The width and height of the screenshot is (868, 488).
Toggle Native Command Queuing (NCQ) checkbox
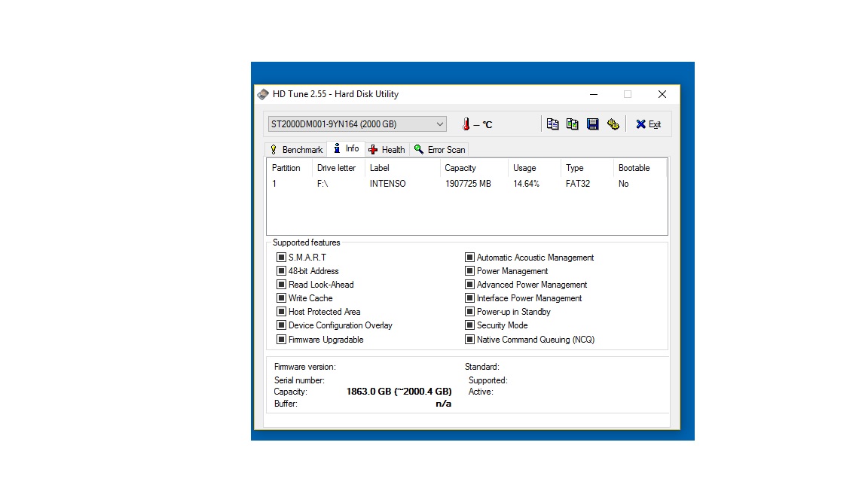(469, 340)
